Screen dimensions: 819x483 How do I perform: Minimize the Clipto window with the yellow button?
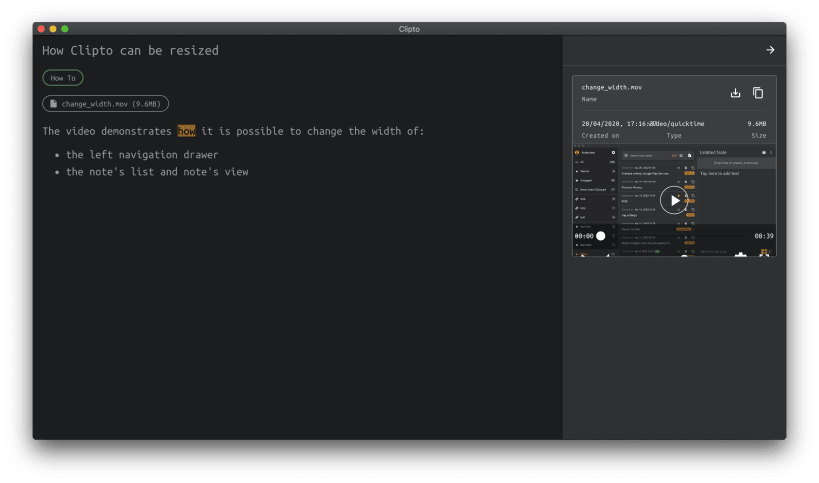point(53,29)
